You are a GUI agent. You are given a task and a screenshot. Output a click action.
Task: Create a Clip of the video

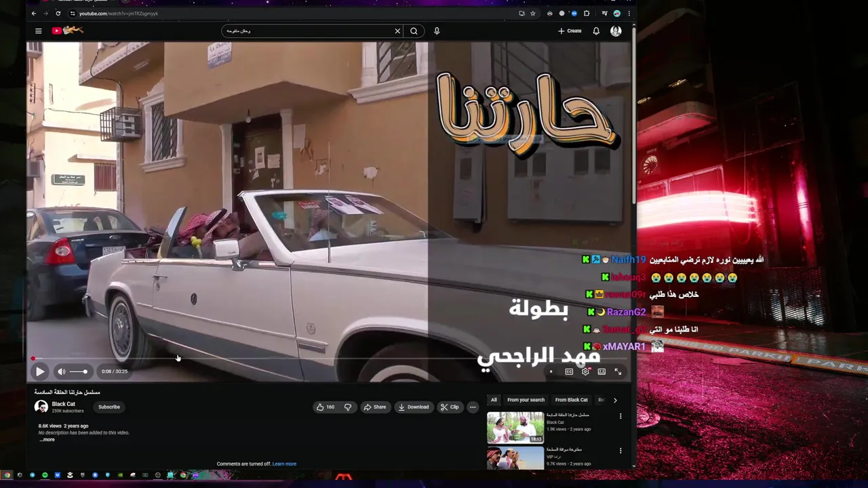pos(450,407)
